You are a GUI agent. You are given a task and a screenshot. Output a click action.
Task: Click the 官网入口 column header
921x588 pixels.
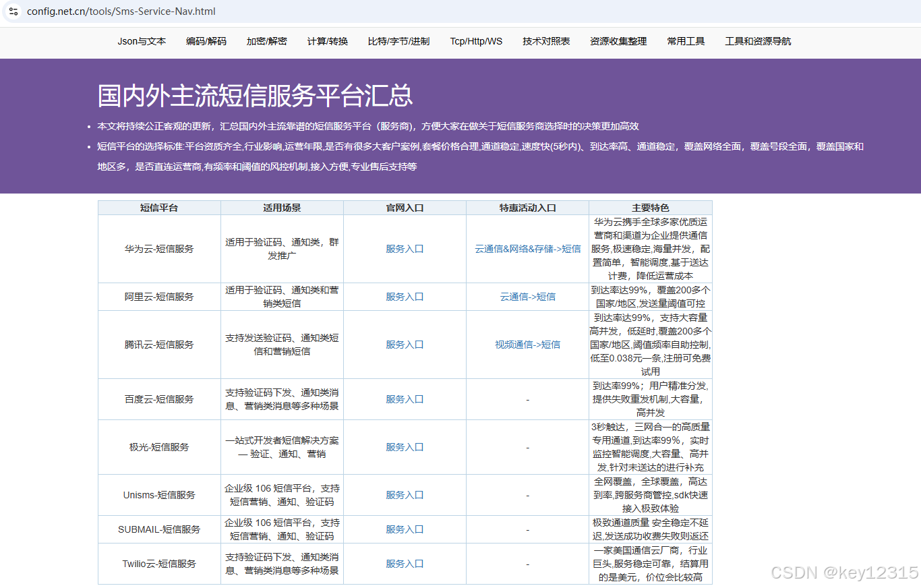click(405, 208)
